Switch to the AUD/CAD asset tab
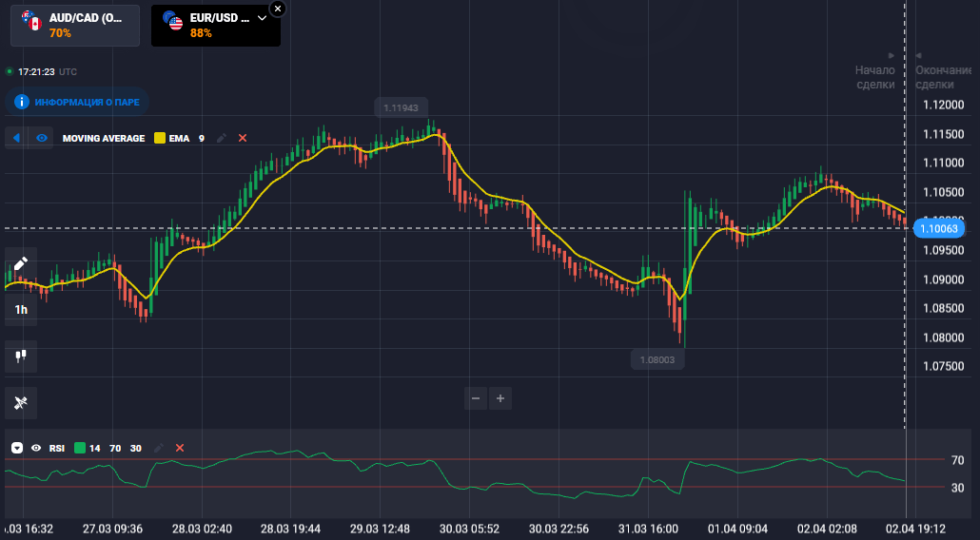The width and height of the screenshot is (980, 540). (74, 26)
